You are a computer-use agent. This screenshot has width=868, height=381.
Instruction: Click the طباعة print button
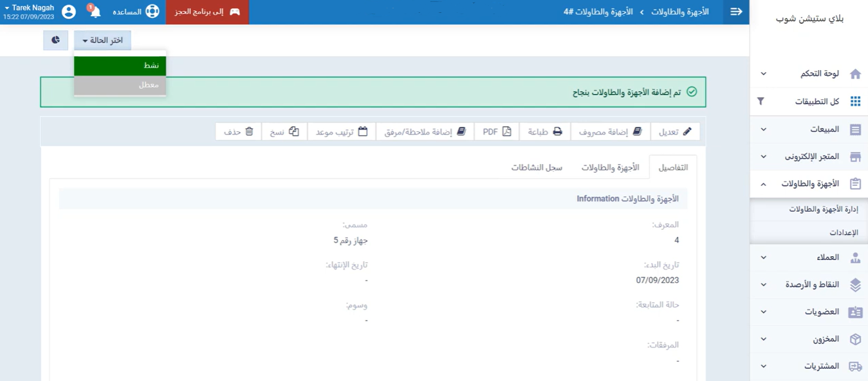[544, 131]
